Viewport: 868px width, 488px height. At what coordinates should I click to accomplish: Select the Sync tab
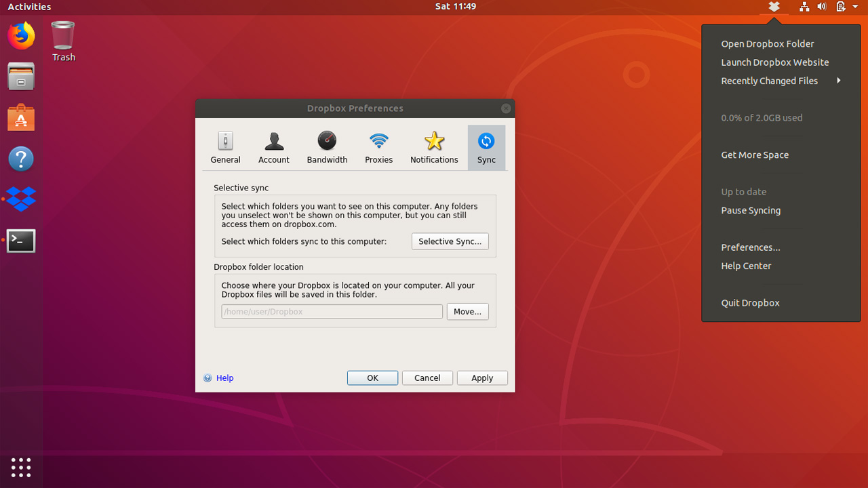486,148
